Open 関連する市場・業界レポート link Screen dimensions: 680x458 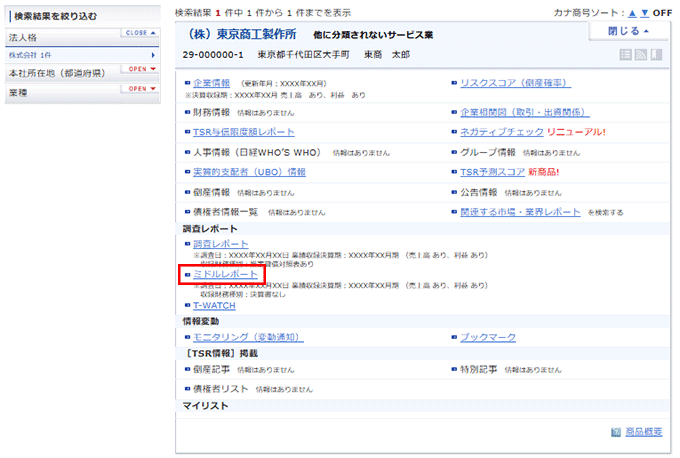tap(520, 212)
